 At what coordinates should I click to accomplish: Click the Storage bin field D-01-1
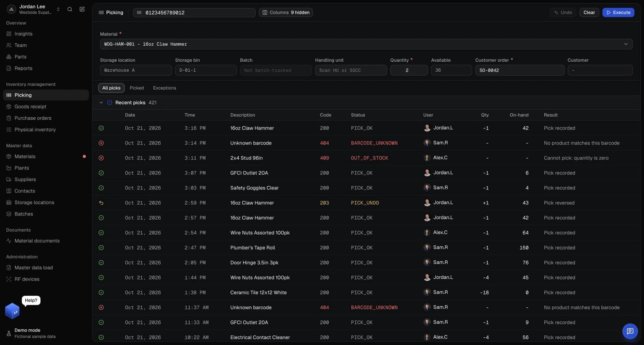point(206,70)
